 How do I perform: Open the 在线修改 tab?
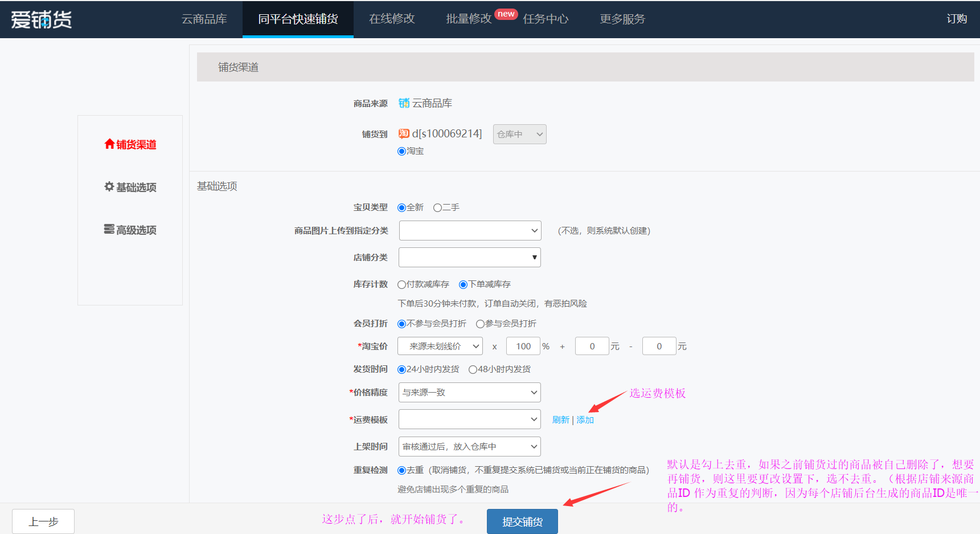click(392, 19)
